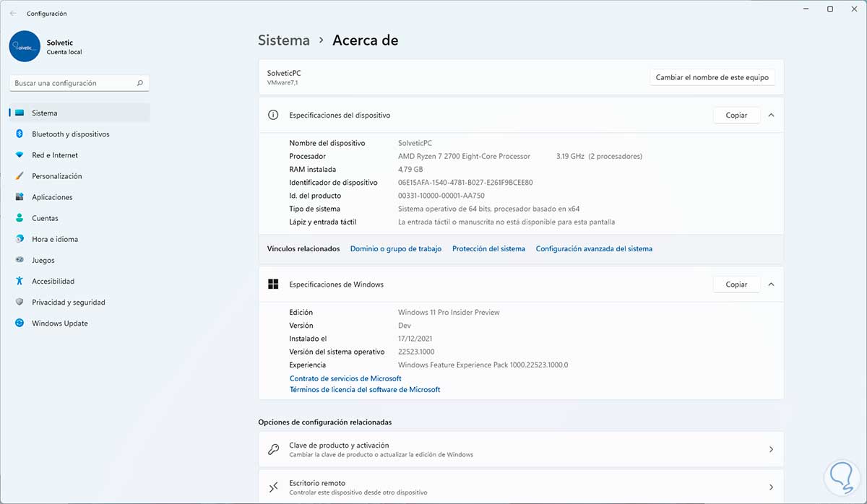Maximize the Configuración window
The width and height of the screenshot is (867, 504).
[830, 9]
